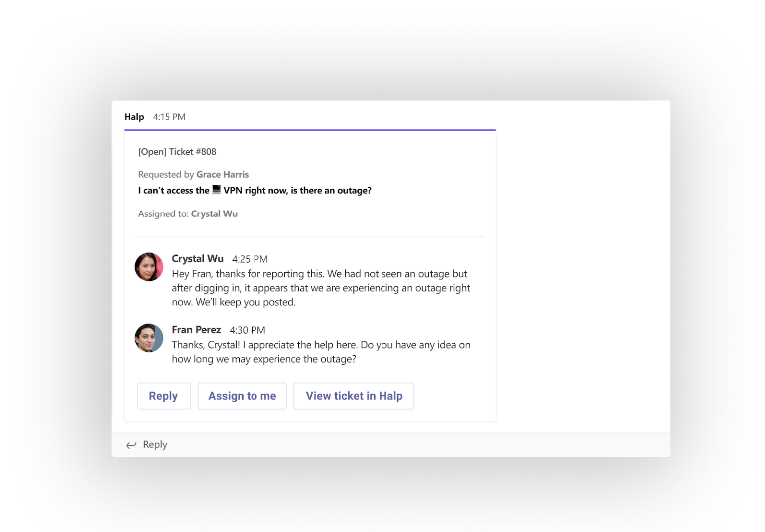Click the Reply button on the ticket card

pos(164,396)
